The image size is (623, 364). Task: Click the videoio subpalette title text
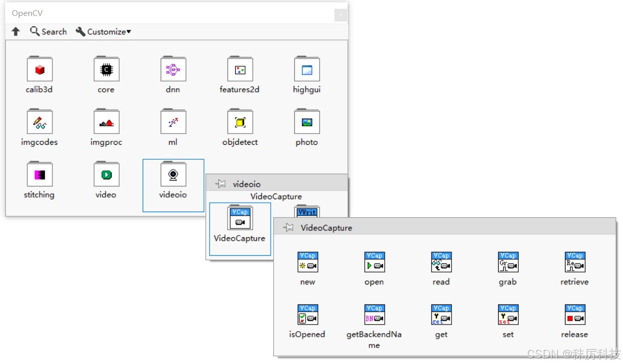(x=247, y=184)
